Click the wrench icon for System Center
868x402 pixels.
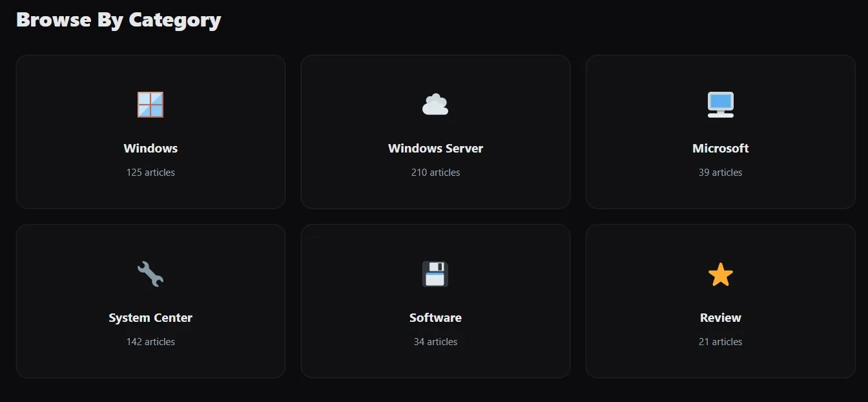tap(150, 274)
